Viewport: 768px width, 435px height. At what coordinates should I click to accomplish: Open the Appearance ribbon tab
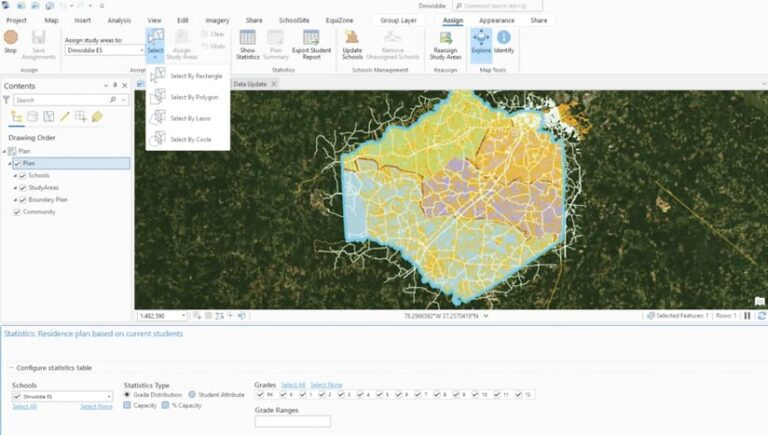[x=497, y=21]
